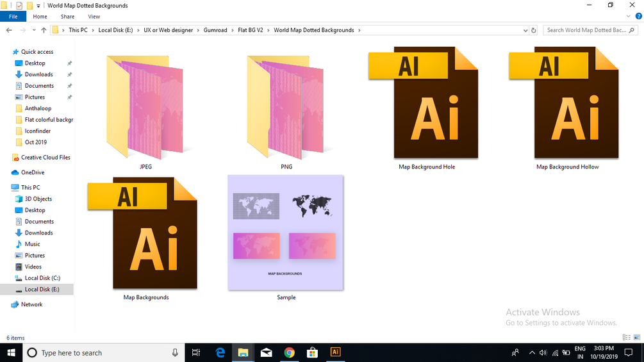Open Music under This PC

pyautogui.click(x=32, y=244)
